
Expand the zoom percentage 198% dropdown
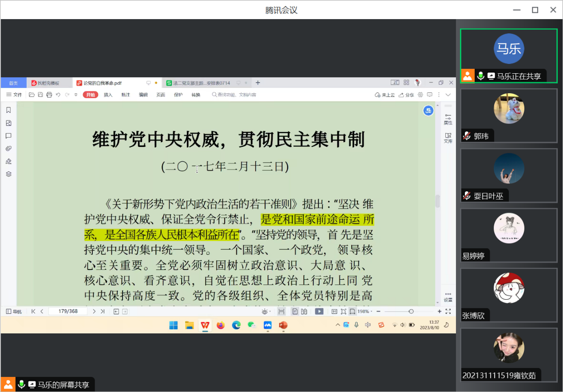click(x=365, y=312)
